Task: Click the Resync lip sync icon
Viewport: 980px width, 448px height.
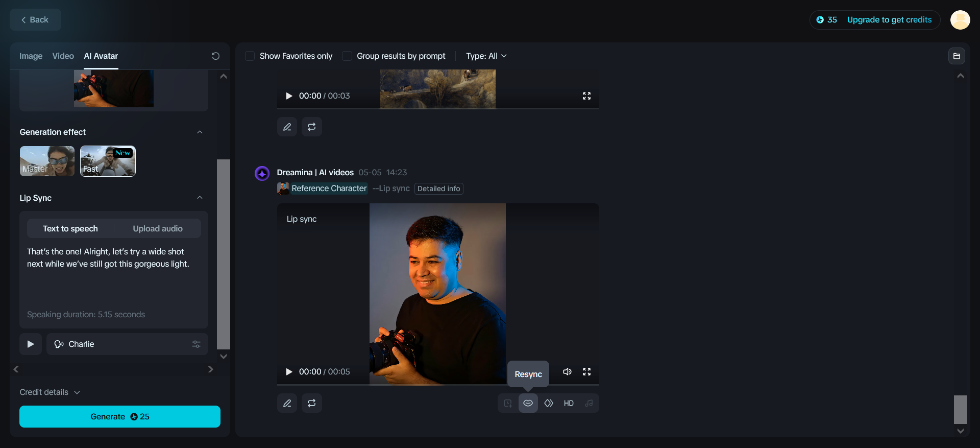Action: [x=528, y=403]
